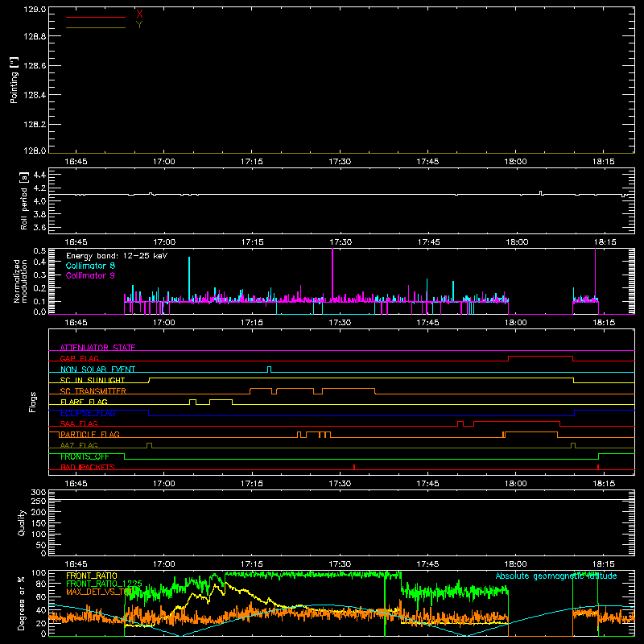Click the tall magenta Collimator 9 spike near 17:29
Image resolution: width=644 pixels, height=644 pixels.
point(332,274)
